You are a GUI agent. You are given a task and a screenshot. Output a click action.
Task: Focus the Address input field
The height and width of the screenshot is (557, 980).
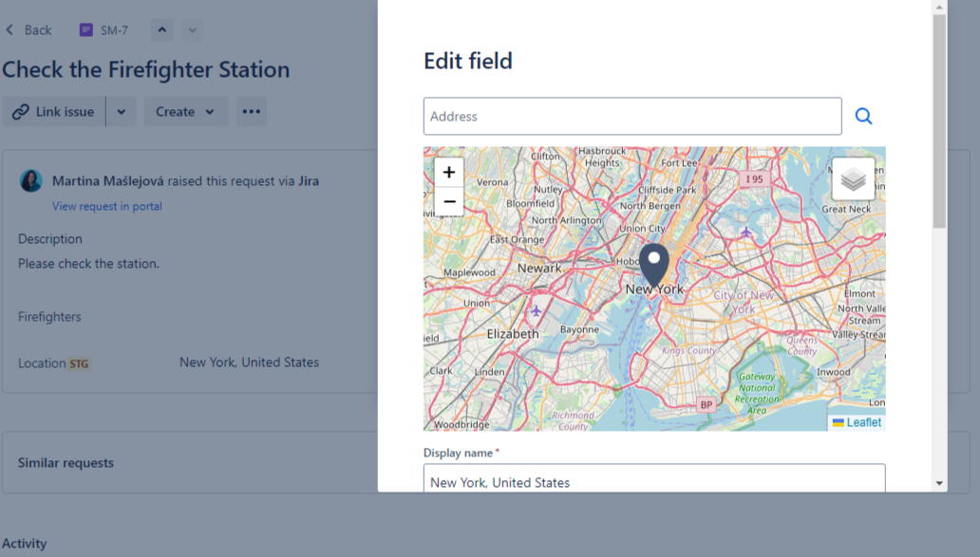pos(631,116)
